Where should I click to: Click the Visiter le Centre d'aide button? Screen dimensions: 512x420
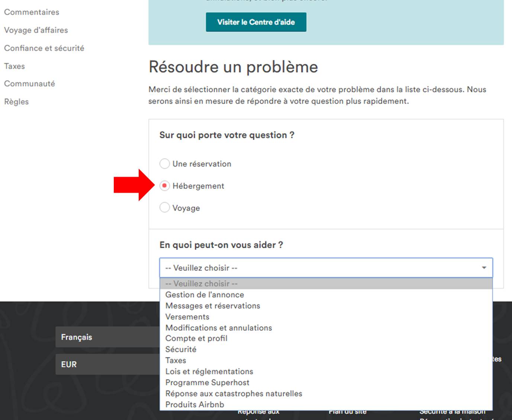point(256,22)
